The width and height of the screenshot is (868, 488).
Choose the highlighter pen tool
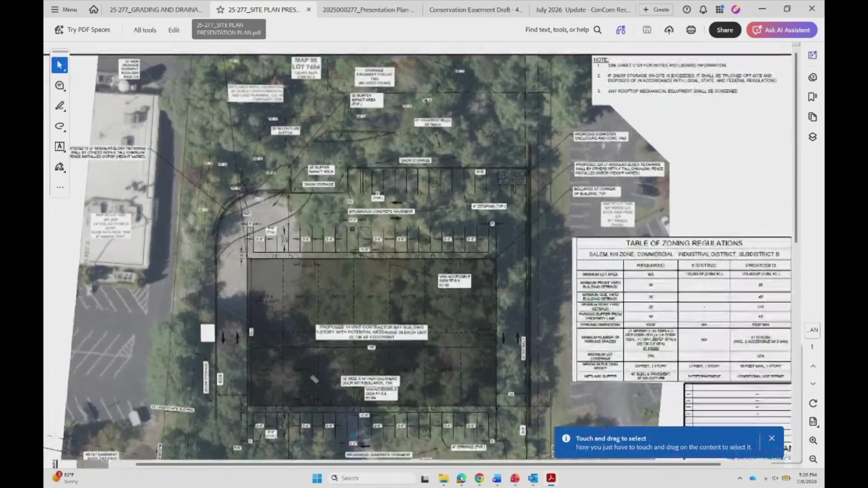60,106
